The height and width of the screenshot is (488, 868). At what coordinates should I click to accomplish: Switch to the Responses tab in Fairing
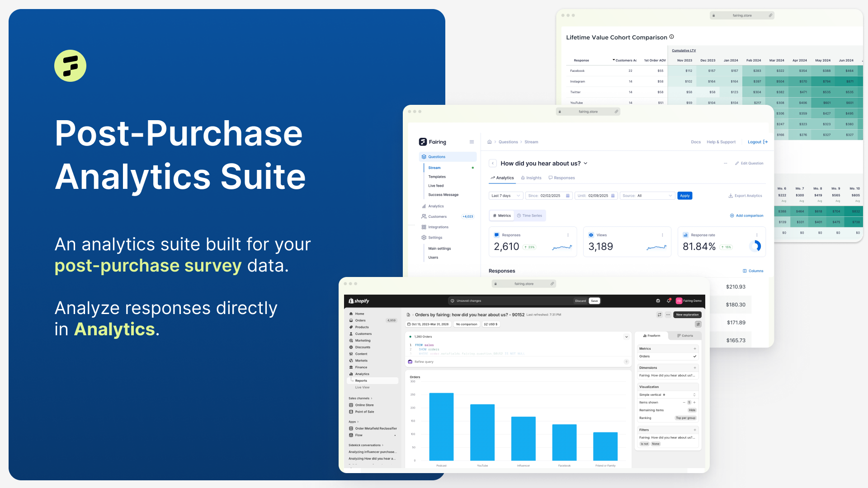(562, 178)
